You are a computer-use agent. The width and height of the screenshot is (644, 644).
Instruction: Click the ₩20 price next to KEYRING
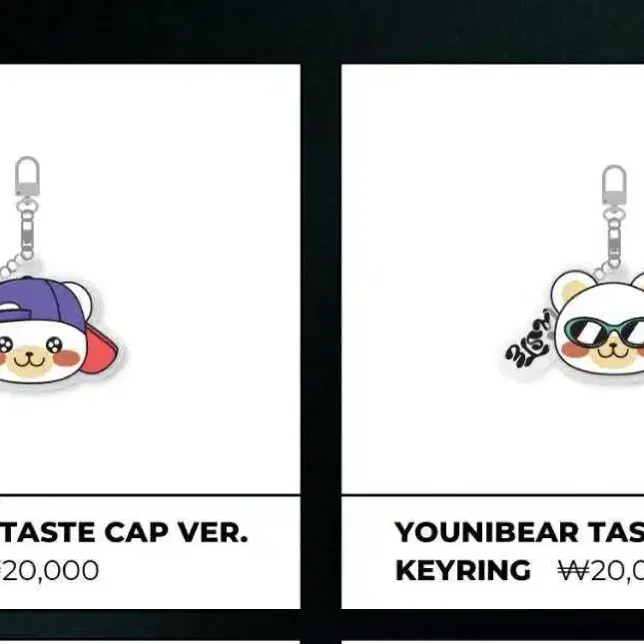pyautogui.click(x=601, y=571)
